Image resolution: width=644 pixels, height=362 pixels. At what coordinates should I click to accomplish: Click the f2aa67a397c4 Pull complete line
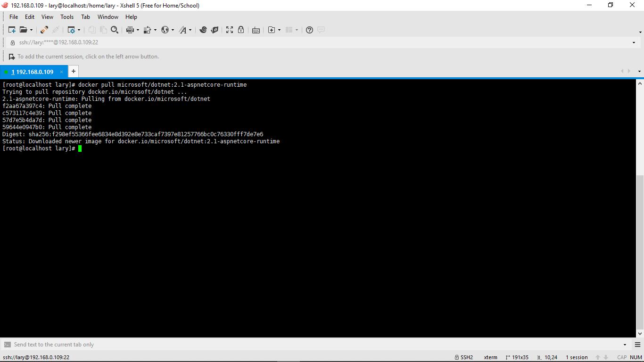coord(47,106)
